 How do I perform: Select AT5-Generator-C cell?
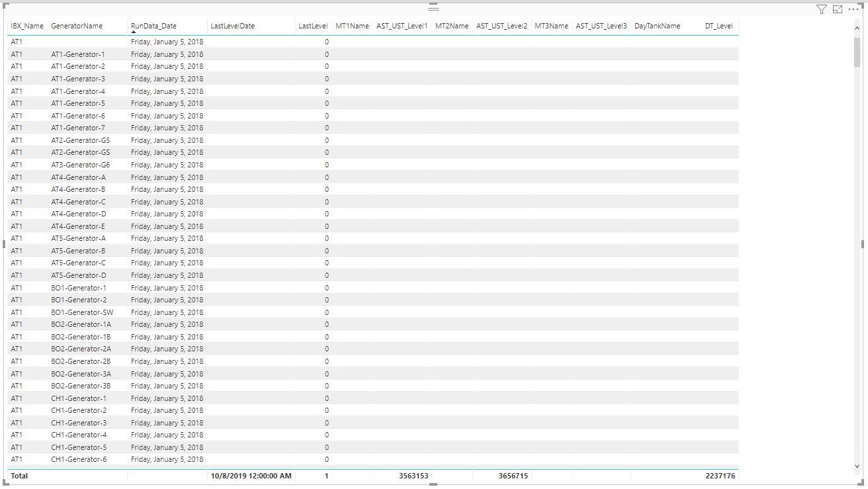click(78, 263)
